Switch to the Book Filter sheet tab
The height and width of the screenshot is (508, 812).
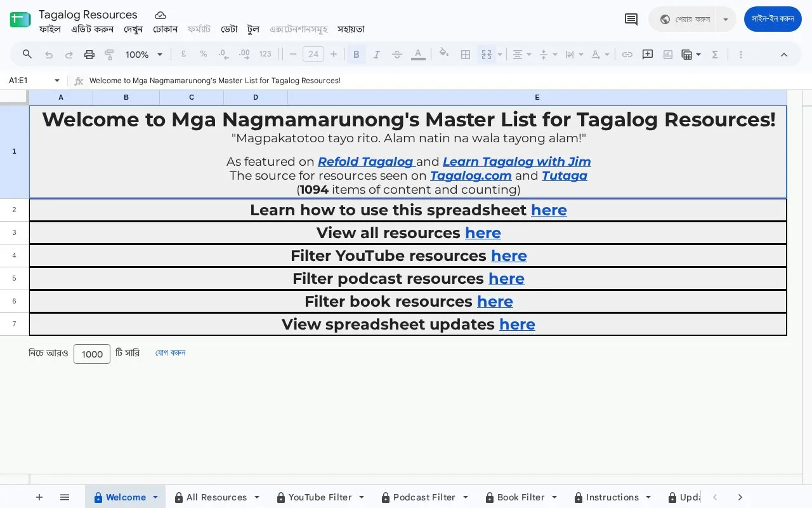click(521, 497)
